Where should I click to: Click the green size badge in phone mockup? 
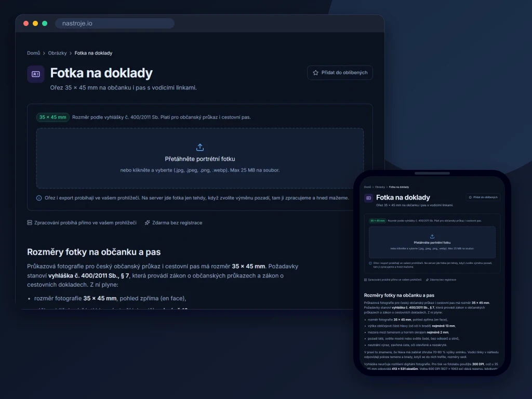(x=377, y=220)
